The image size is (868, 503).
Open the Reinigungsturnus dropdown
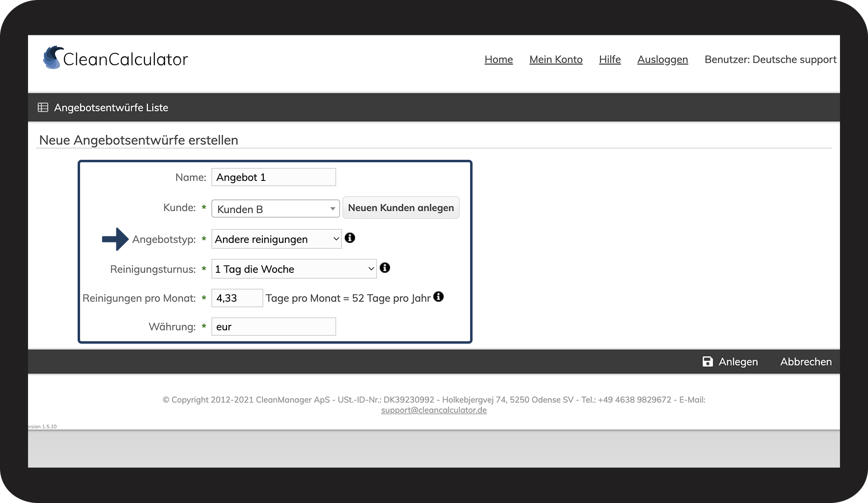point(294,269)
